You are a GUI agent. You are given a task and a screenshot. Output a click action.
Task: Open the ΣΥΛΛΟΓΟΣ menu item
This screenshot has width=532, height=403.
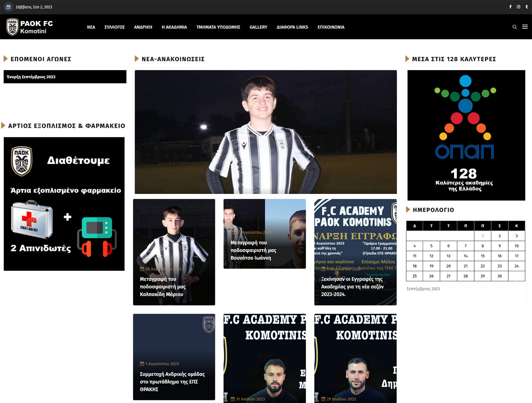[x=114, y=27]
